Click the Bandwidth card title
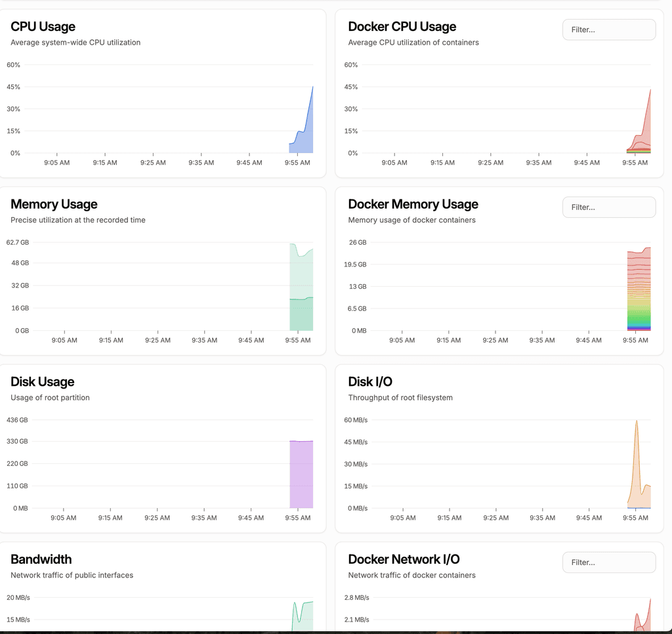Image resolution: width=672 pixels, height=634 pixels. coord(41,560)
